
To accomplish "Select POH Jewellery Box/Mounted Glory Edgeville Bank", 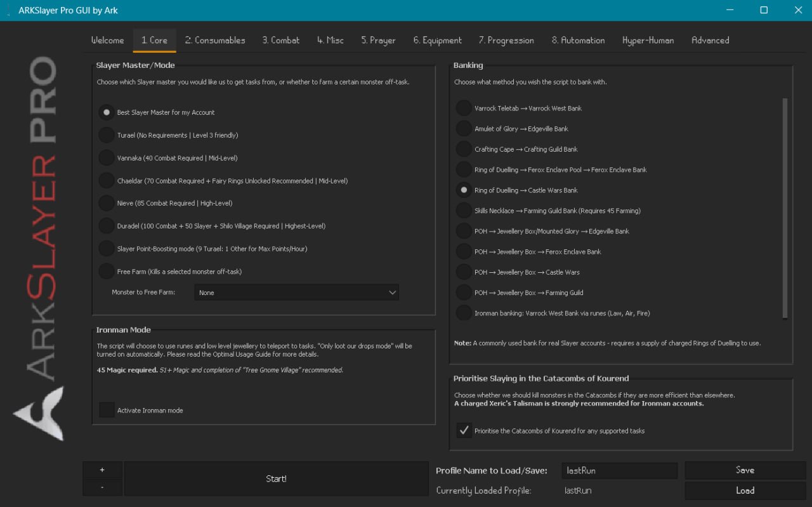I will [x=464, y=231].
